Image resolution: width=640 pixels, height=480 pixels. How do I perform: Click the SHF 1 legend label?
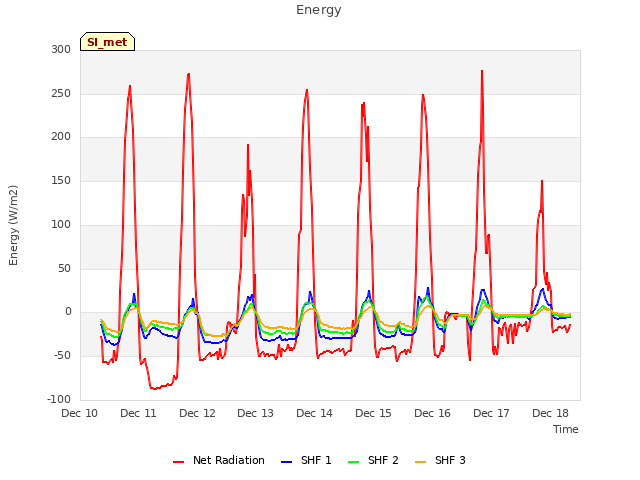pyautogui.click(x=316, y=460)
